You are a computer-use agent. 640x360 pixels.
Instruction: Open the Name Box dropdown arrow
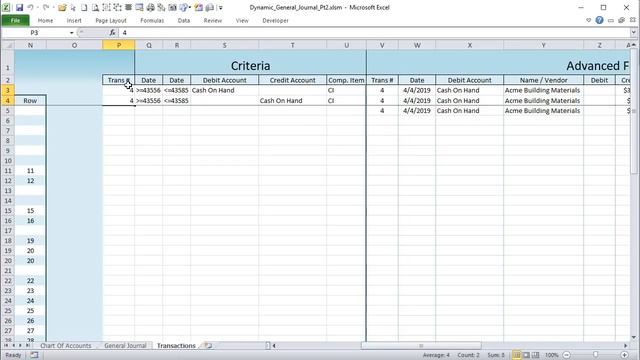71,33
